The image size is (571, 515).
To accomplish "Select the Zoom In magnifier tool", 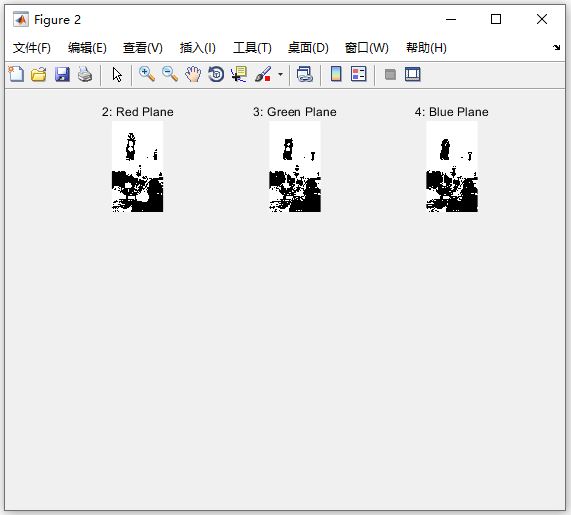I will click(x=147, y=74).
